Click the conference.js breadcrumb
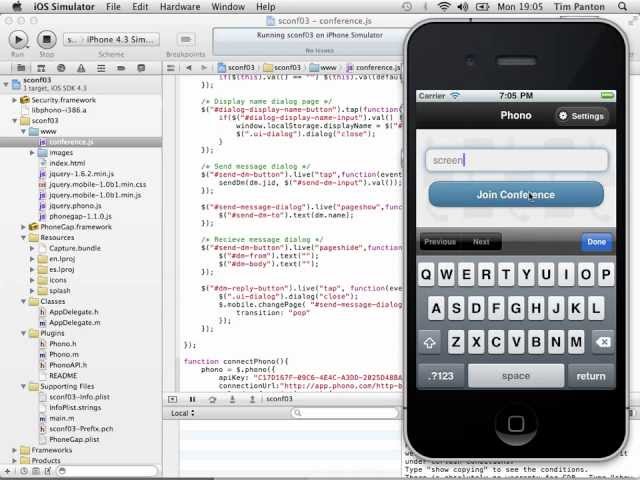 373,67
